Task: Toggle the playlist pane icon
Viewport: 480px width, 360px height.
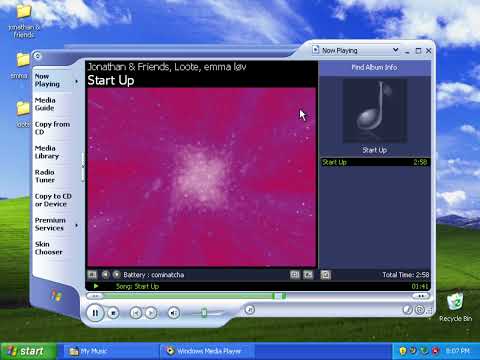Action: [x=326, y=275]
